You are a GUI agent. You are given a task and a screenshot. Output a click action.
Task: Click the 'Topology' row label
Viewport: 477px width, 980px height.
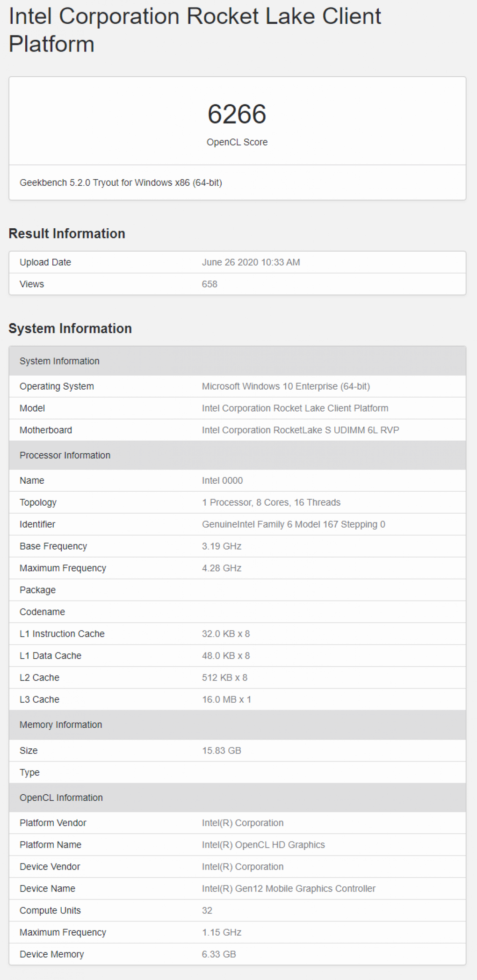point(38,502)
